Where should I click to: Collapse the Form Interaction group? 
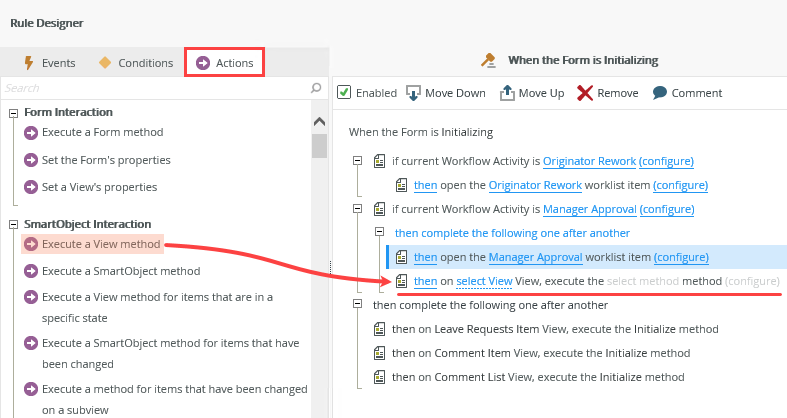14,112
